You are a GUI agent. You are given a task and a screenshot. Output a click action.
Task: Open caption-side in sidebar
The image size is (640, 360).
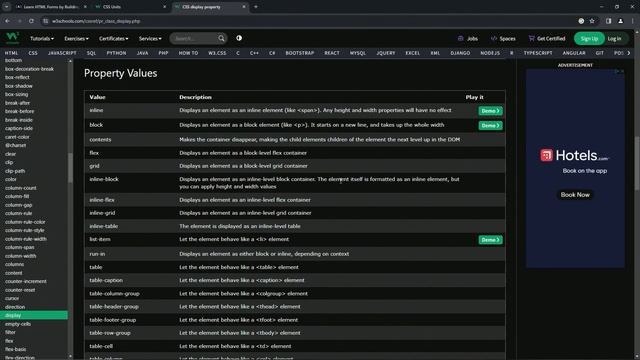click(x=19, y=129)
